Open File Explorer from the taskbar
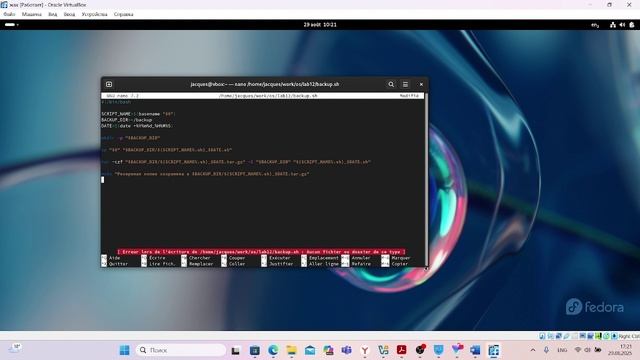The width and height of the screenshot is (640, 360). [x=291, y=350]
